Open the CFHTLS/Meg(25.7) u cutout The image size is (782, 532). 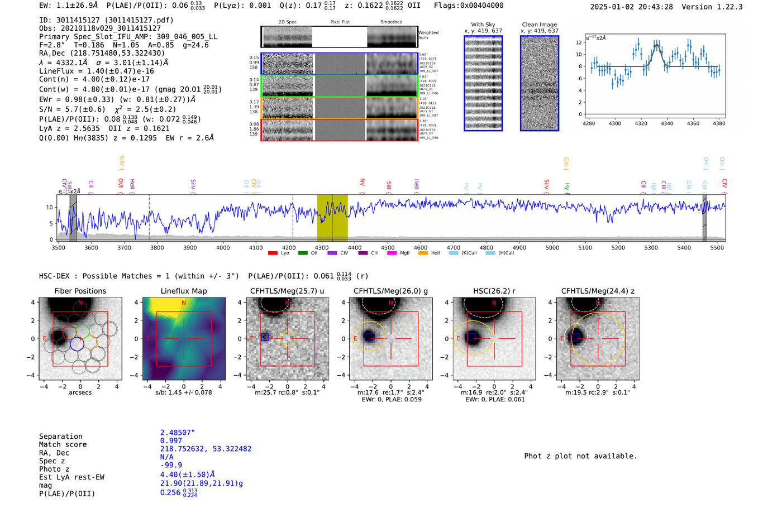pos(287,339)
